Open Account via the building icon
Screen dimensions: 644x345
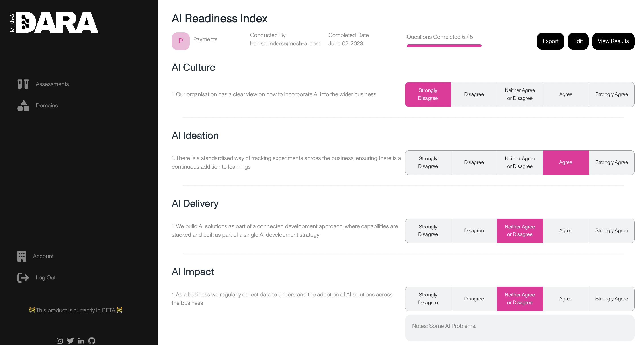click(x=22, y=256)
